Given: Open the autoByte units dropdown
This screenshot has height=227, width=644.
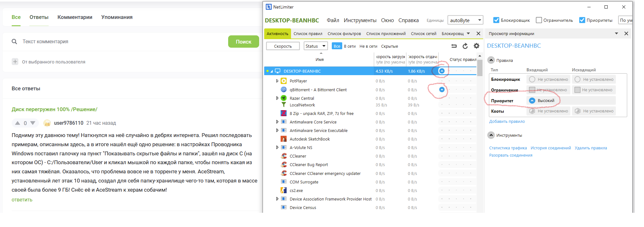Looking at the screenshot, I should (465, 20).
